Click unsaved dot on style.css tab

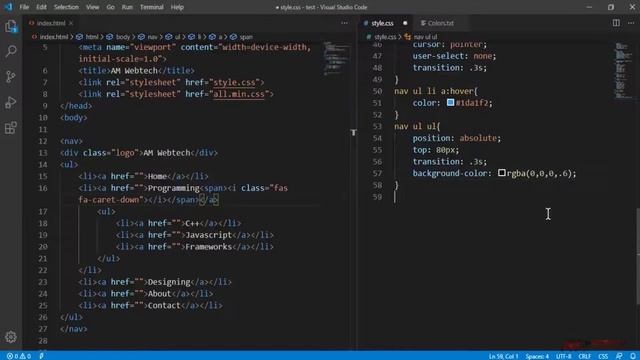405,23
